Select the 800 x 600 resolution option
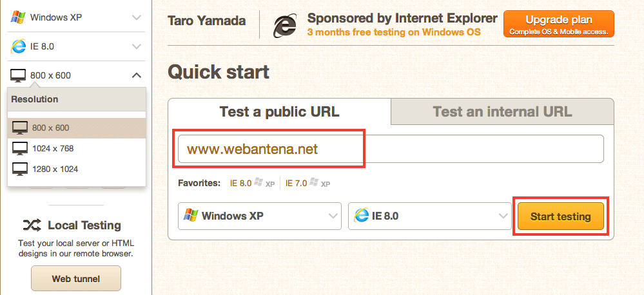Image resolution: width=644 pixels, height=295 pixels. (77, 128)
